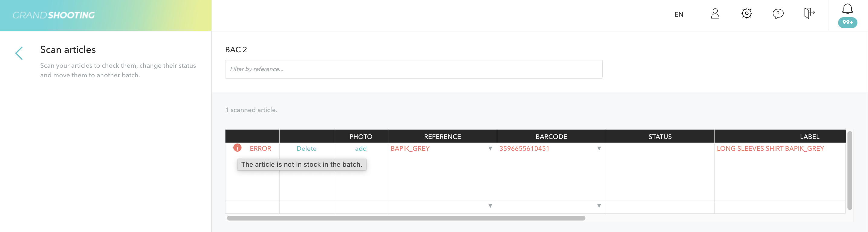868x232 pixels.
Task: Click the vertical table scrollbar
Action: pos(850,170)
